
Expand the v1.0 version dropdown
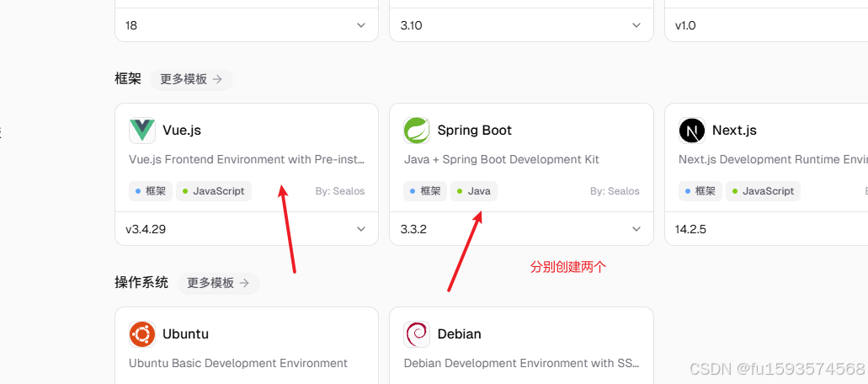(766, 25)
